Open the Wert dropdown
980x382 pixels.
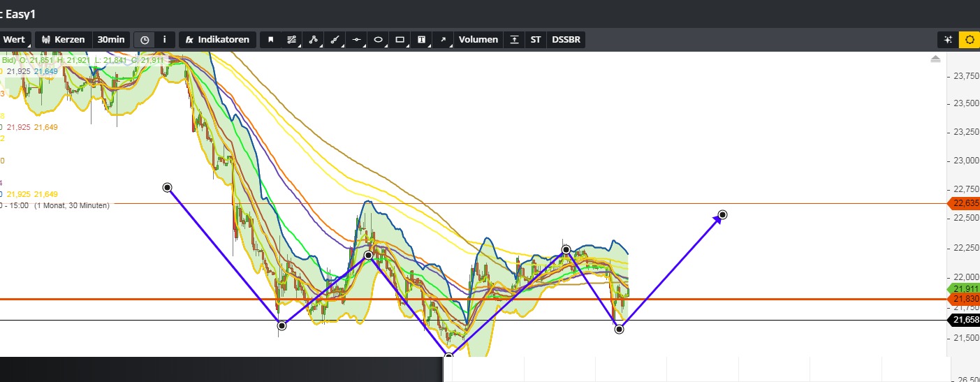coord(14,40)
